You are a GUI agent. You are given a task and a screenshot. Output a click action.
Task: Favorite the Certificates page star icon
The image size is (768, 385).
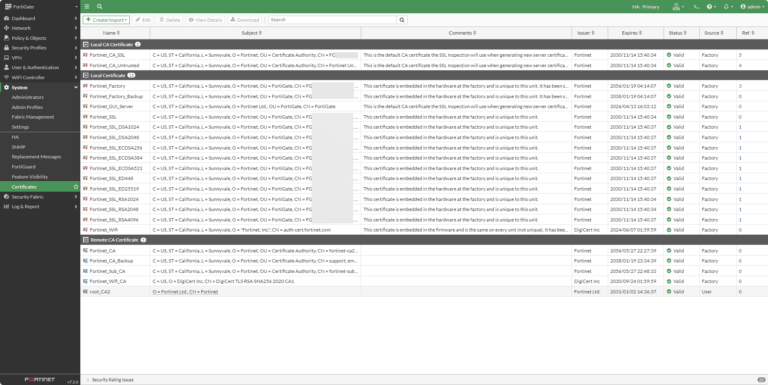(x=75, y=187)
